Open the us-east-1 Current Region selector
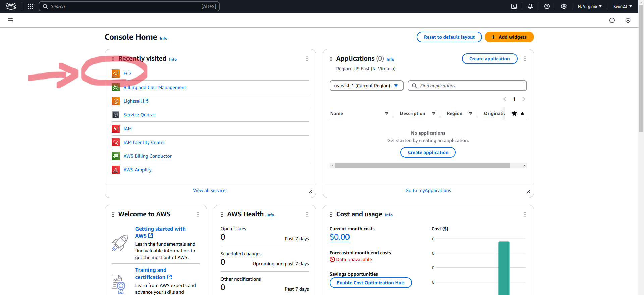644x295 pixels. tap(366, 86)
